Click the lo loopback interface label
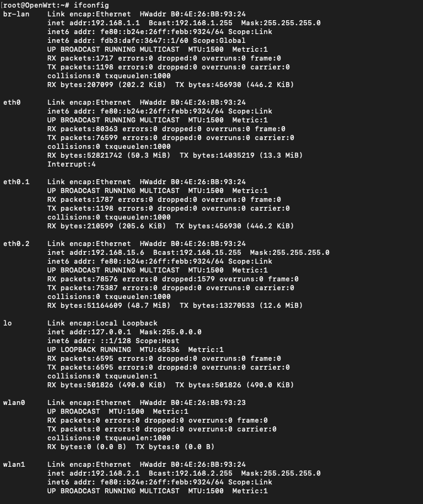Image resolution: width=423 pixels, height=504 pixels. (8, 323)
